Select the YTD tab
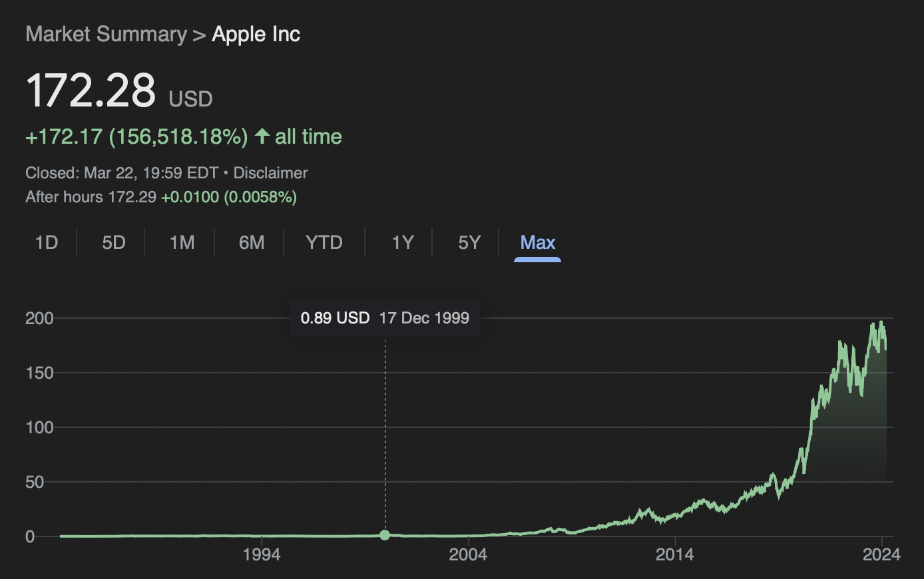The height and width of the screenshot is (579, 924). (324, 243)
